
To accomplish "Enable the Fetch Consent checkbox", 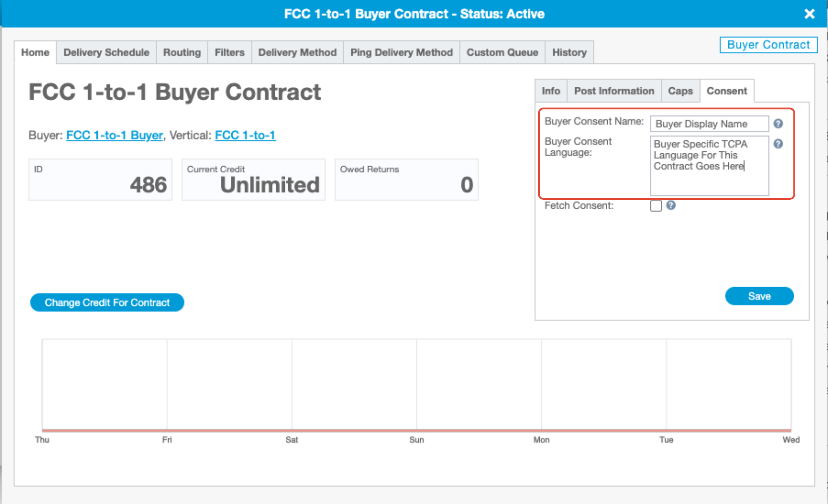I will coord(656,206).
